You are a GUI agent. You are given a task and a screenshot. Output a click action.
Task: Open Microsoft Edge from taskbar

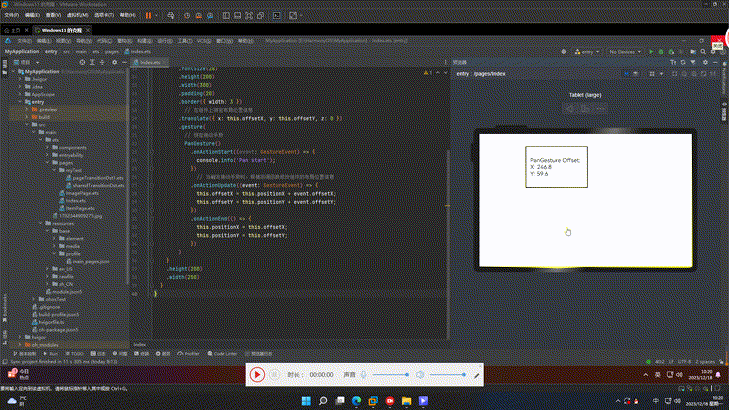coord(357,401)
